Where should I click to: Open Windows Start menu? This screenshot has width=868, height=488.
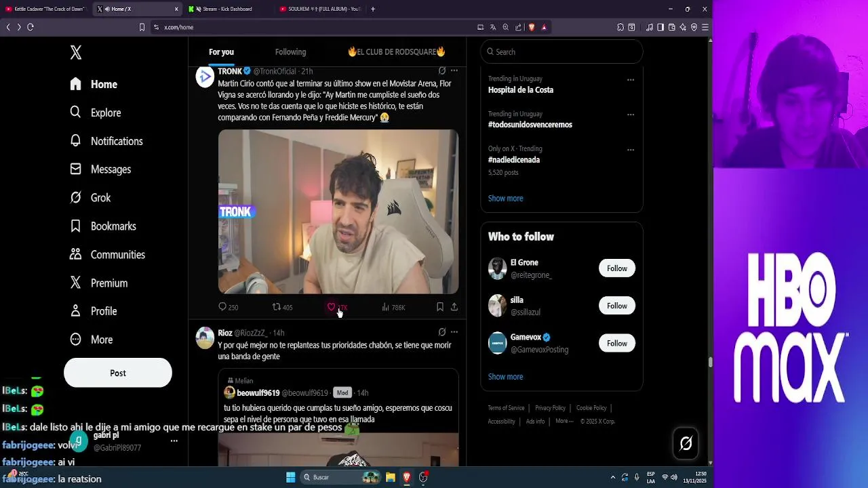[x=290, y=478]
